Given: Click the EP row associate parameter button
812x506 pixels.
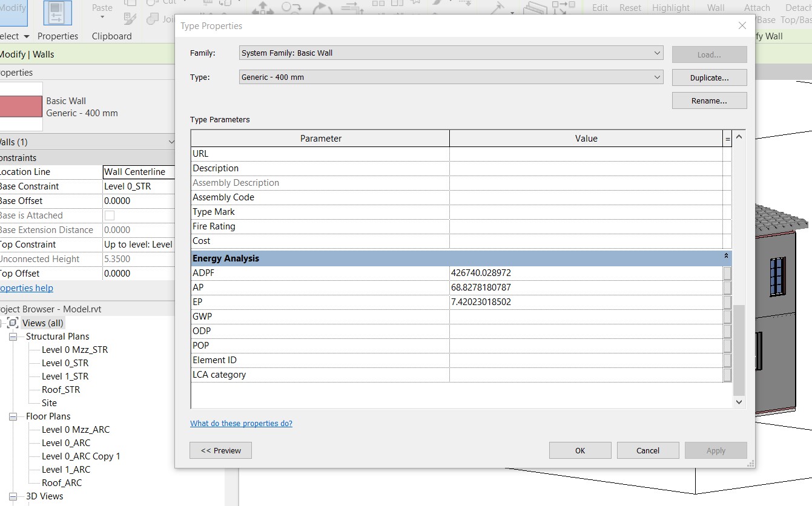Looking at the screenshot, I should 727,302.
